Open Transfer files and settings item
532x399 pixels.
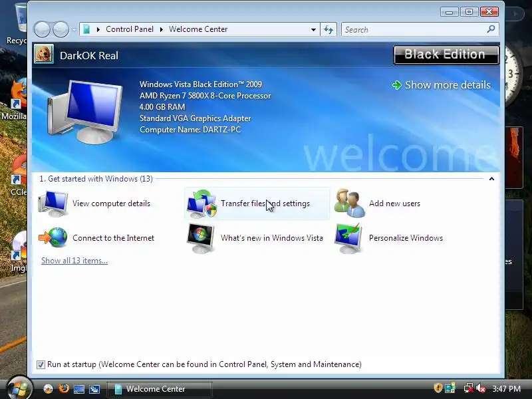[257, 203]
